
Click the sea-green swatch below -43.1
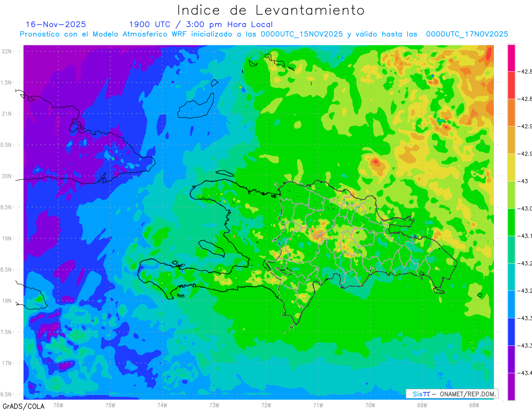pos(511,250)
